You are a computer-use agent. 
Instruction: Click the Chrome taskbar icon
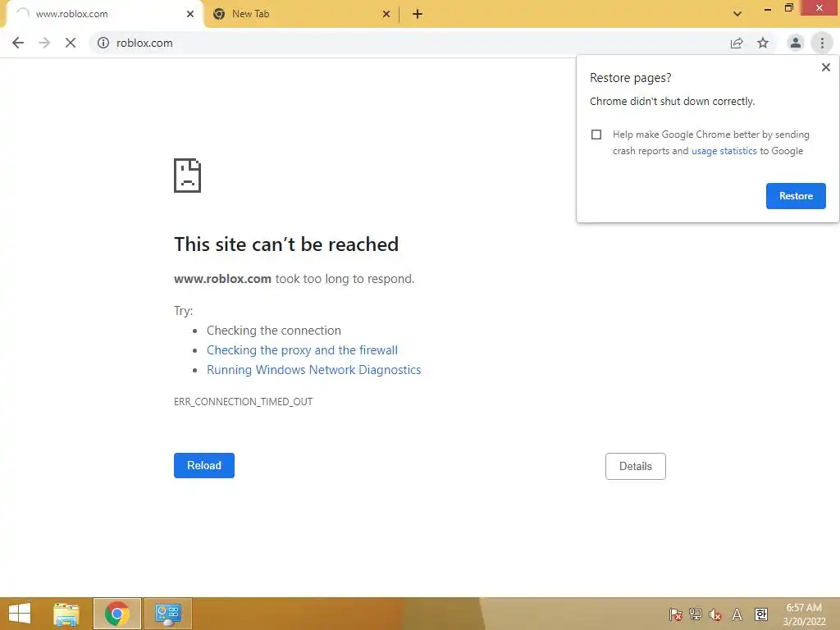pos(116,614)
